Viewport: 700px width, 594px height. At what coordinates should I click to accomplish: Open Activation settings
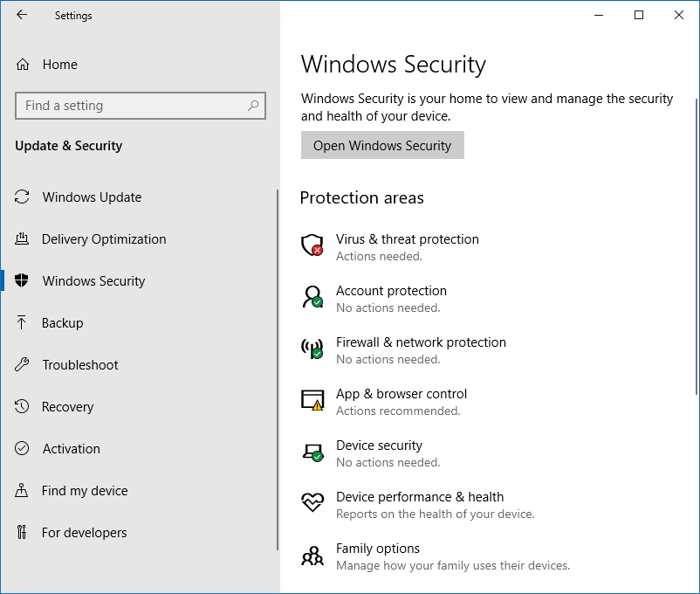tap(71, 448)
